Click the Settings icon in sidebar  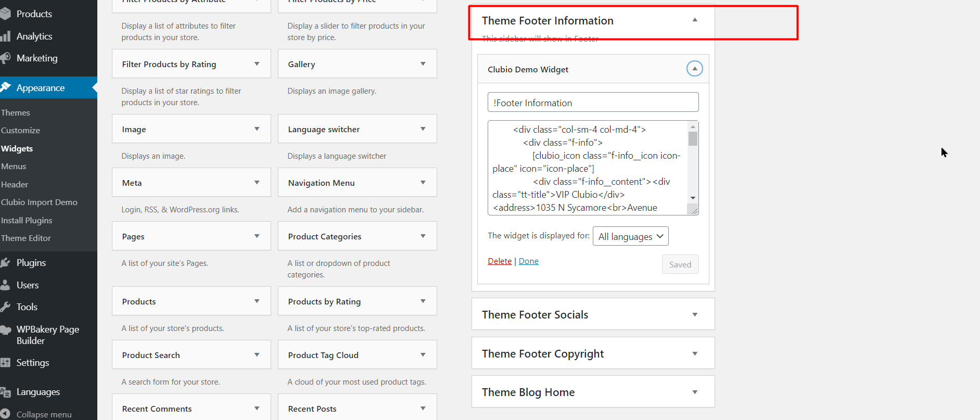6,362
